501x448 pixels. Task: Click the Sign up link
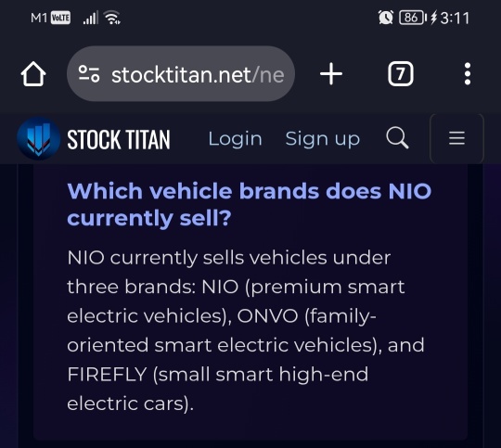[x=322, y=139]
